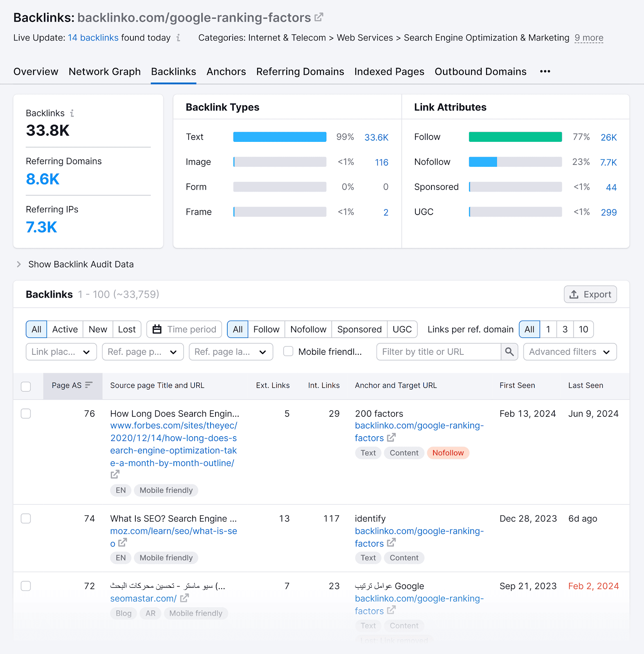Screen dimensions: 644x654
Task: Click the 14 backlinks link
Action: tap(93, 38)
